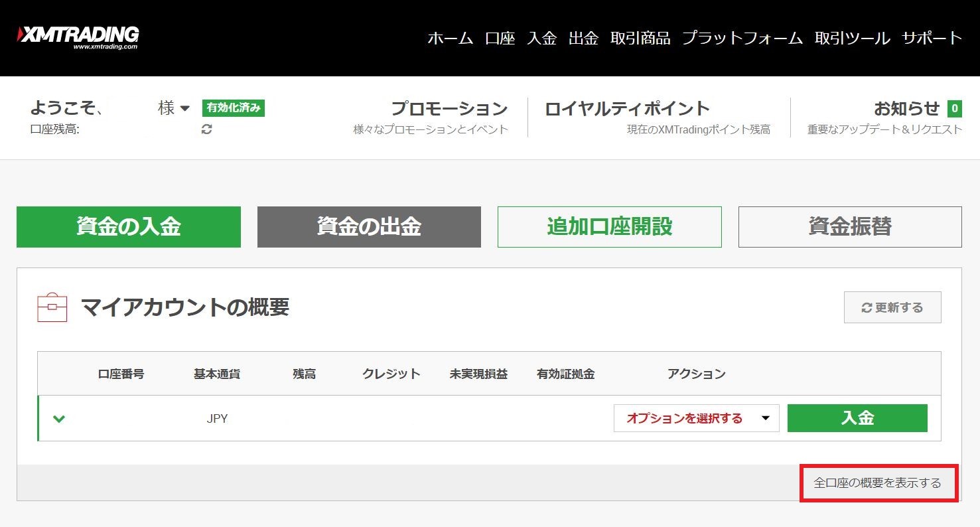Screen dimensions: 980x527
Task: Select 取引商品 in the navigation bar
Action: click(640, 38)
